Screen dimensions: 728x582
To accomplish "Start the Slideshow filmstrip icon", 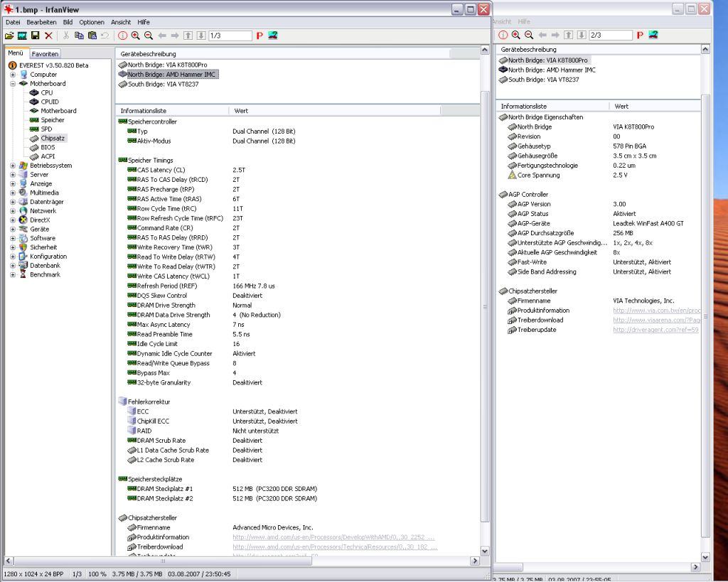I will point(22,36).
